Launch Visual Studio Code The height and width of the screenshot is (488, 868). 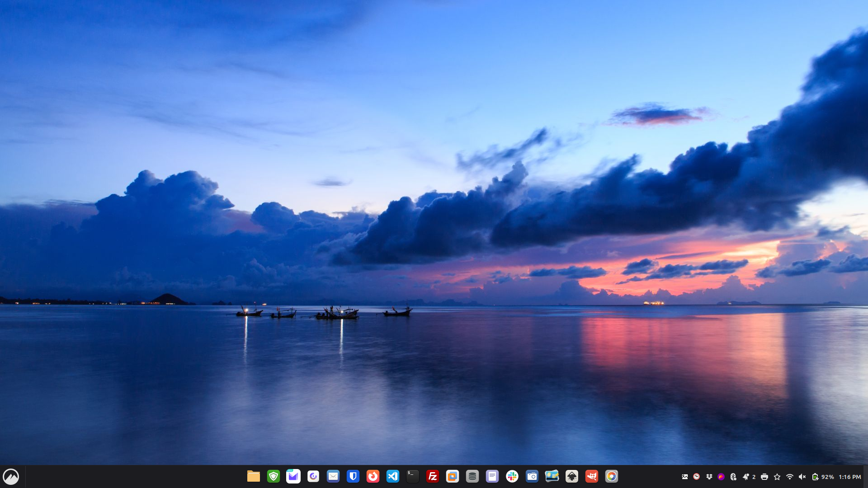click(392, 476)
